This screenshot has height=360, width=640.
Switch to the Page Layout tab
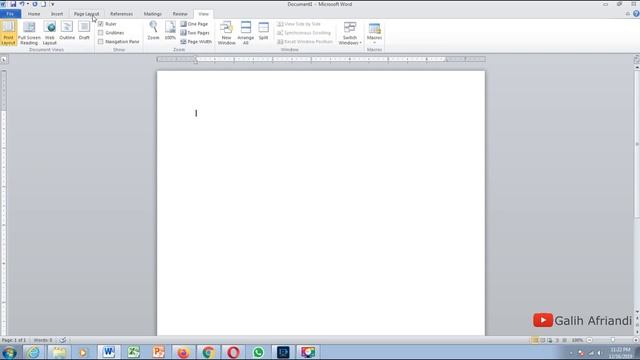point(86,14)
